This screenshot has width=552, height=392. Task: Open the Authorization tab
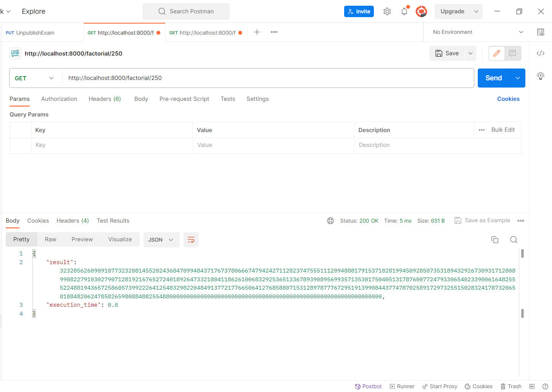[x=59, y=99]
